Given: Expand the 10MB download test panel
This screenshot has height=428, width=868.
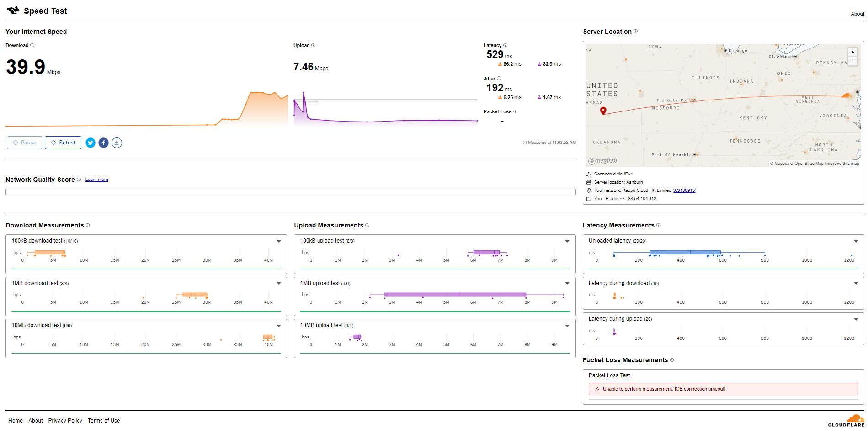Looking at the screenshot, I should pos(278,326).
